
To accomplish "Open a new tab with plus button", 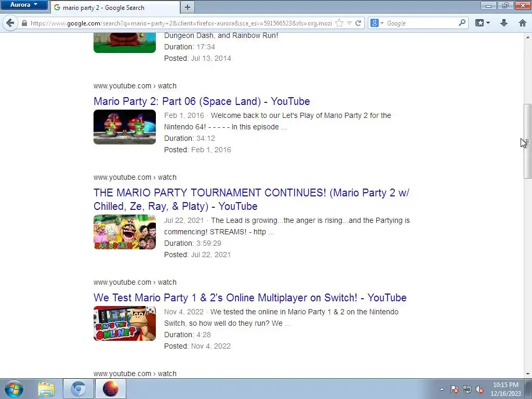I will [187, 7].
